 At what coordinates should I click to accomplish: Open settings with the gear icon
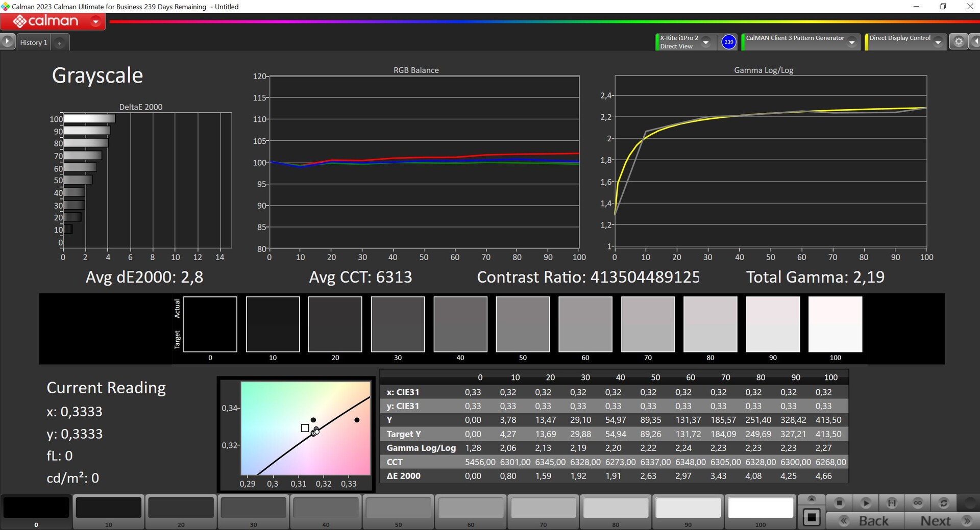tap(959, 42)
